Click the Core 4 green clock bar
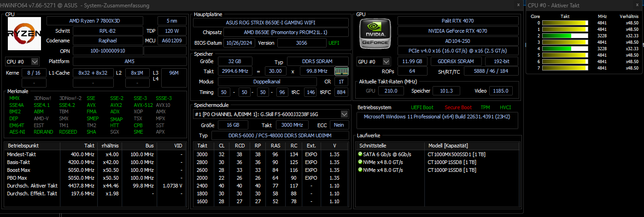This screenshot has width=644, height=217. pyautogui.click(x=565, y=48)
